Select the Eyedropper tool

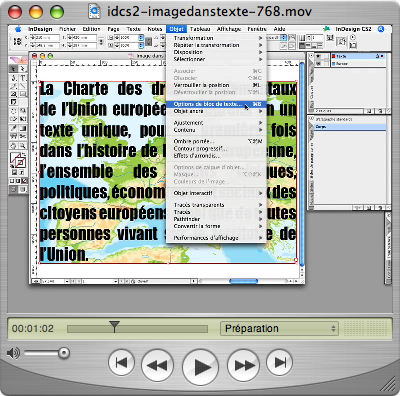click(14, 128)
